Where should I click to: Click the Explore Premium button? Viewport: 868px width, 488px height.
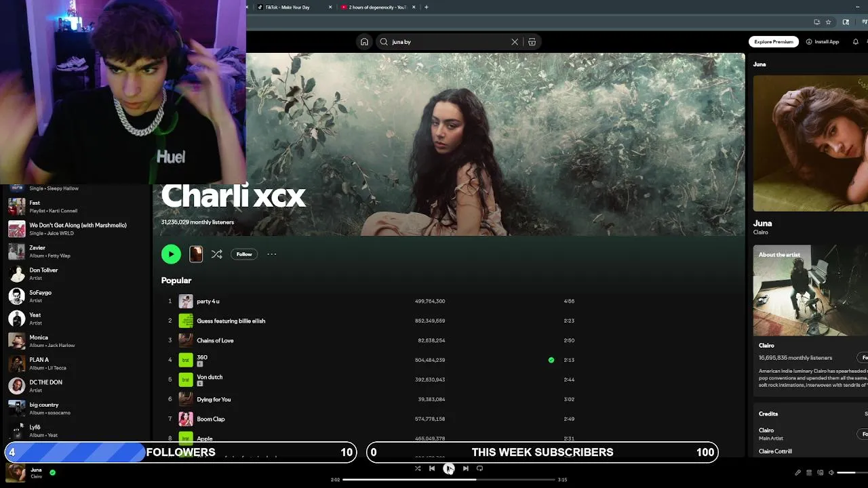tap(774, 42)
